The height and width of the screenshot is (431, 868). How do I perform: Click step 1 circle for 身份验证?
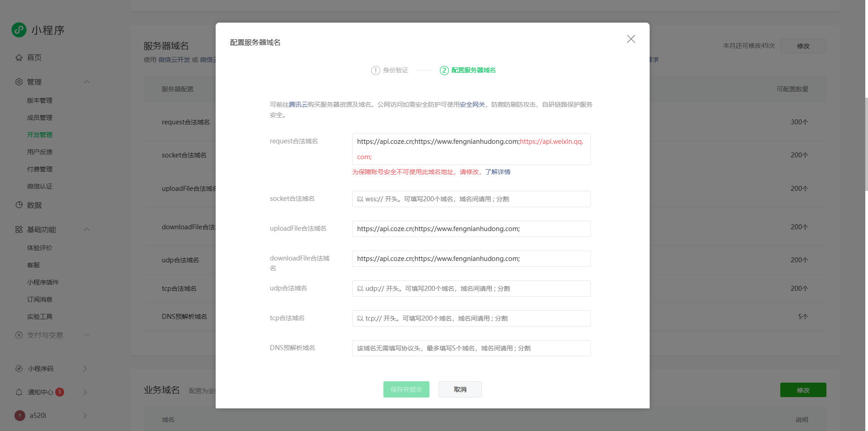pyautogui.click(x=375, y=71)
